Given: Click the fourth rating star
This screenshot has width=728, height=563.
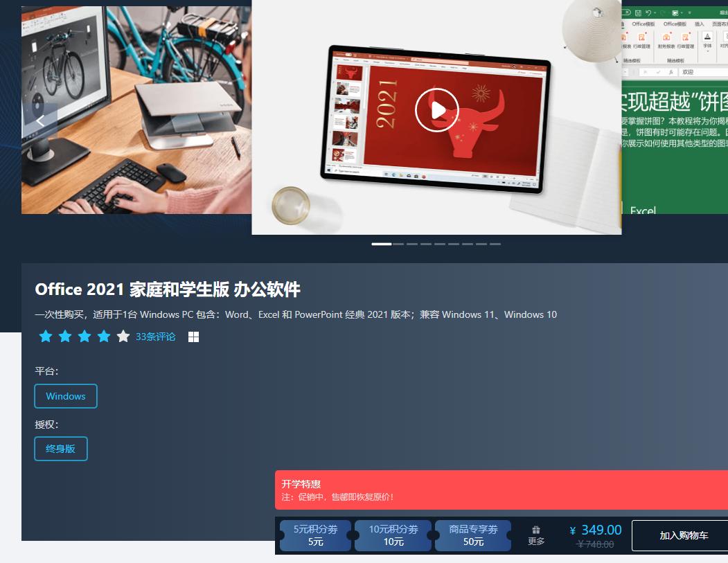Looking at the screenshot, I should click(103, 336).
